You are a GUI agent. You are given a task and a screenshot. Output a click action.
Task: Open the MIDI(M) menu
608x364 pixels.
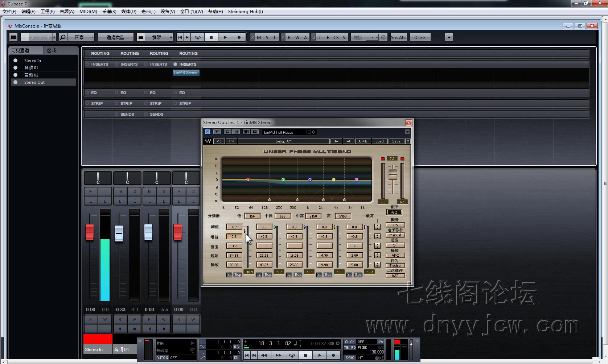coord(88,11)
